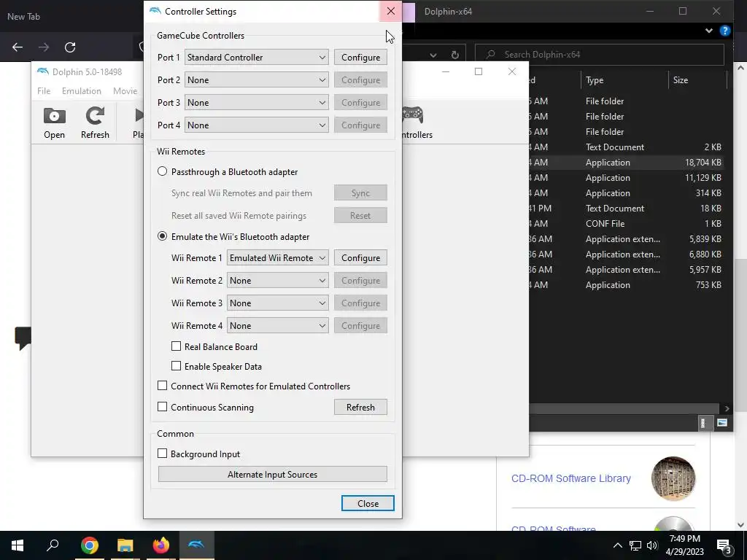Open Wii Remote 2 dropdown
The height and width of the screenshot is (560, 747).
pyautogui.click(x=278, y=281)
